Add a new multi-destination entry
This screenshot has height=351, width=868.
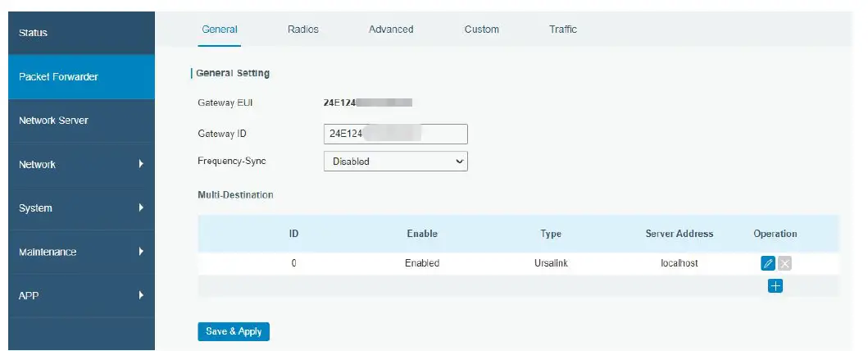[x=775, y=286]
